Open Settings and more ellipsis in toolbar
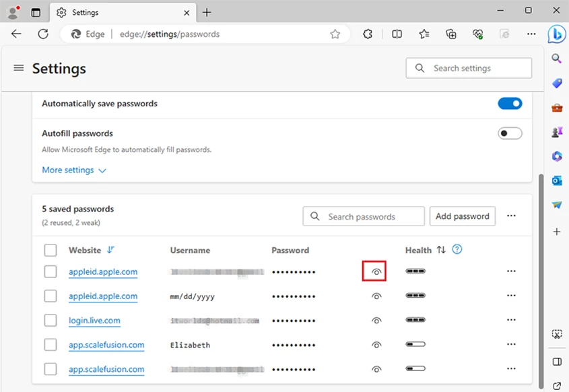Viewport: 569px width, 392px height. [531, 34]
